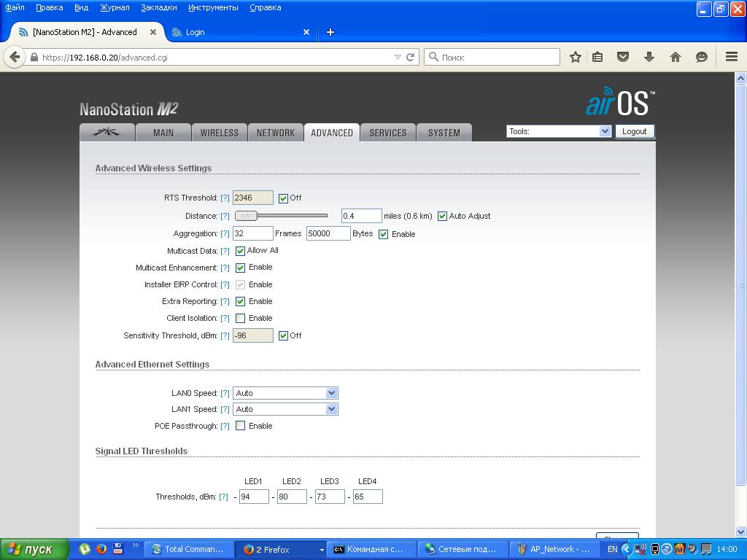Bookmark this page with the star icon
Screen dimensions: 747x560
pos(576,57)
